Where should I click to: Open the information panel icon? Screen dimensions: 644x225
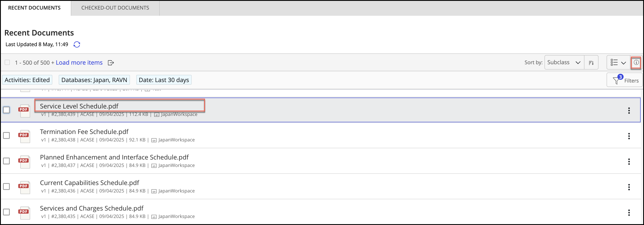pyautogui.click(x=636, y=63)
